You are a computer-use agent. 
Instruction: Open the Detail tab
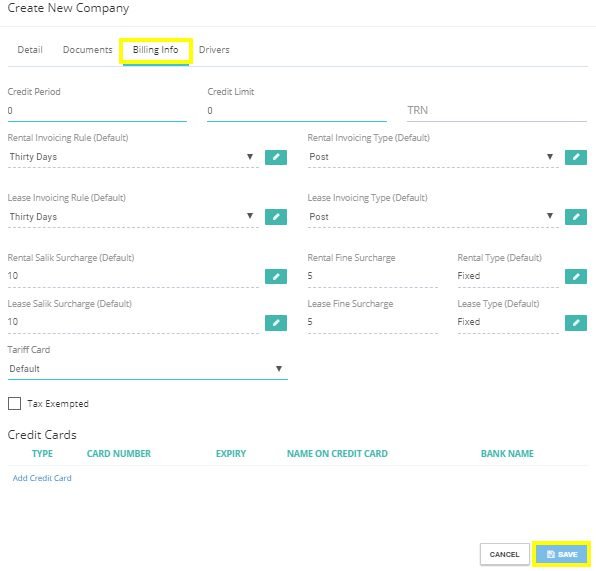[30, 50]
